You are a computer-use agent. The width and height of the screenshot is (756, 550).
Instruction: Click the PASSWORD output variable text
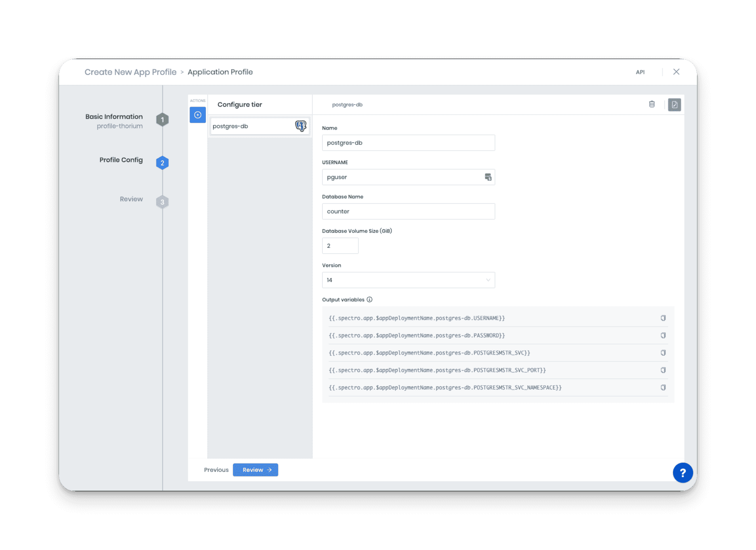click(x=417, y=336)
